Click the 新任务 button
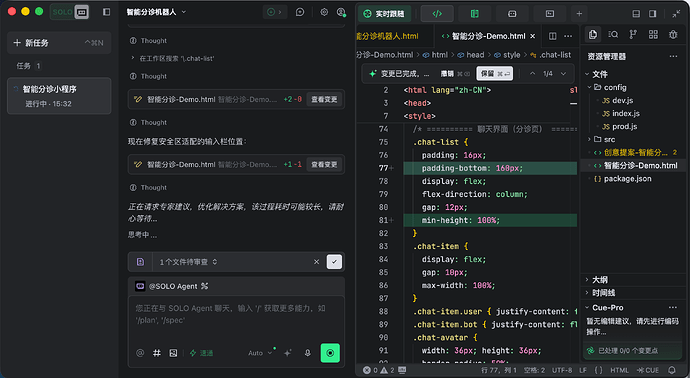This screenshot has height=378, width=690. tap(59, 43)
